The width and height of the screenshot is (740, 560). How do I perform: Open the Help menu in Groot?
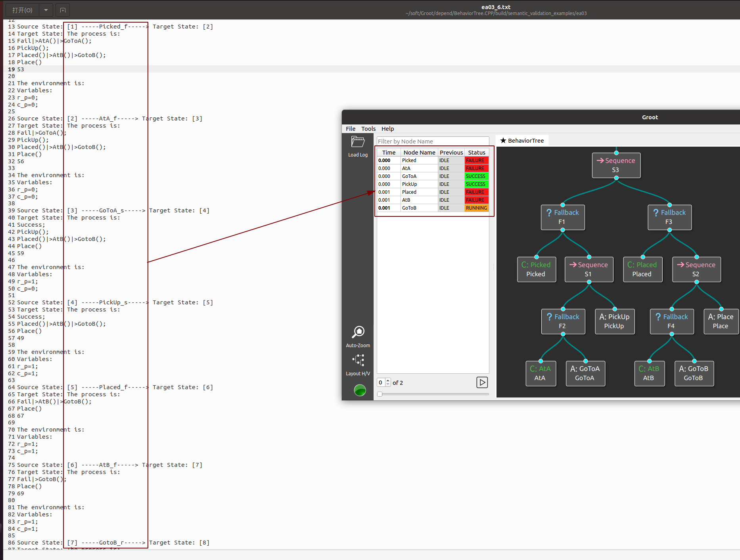387,129
